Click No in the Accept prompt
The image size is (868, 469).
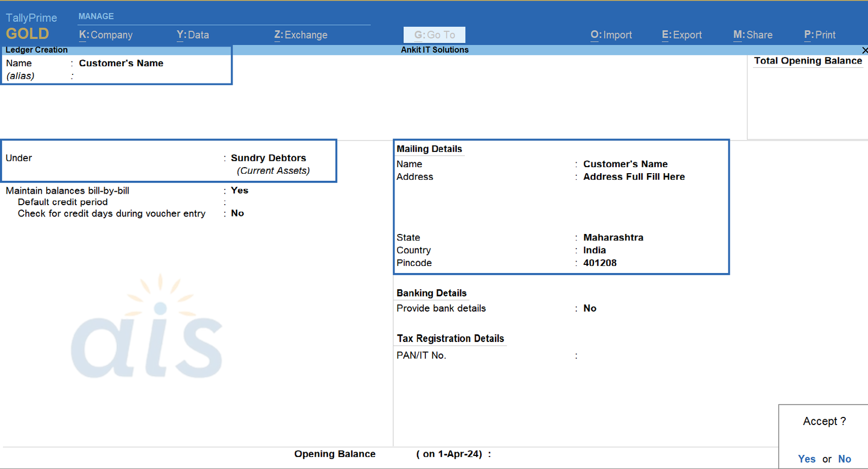coord(844,459)
